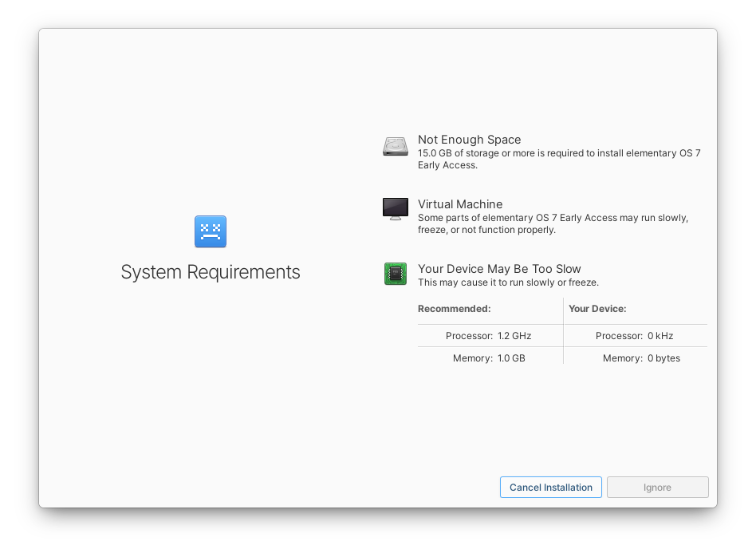Select the Processor 1.2 GHz recommended value

(488, 335)
